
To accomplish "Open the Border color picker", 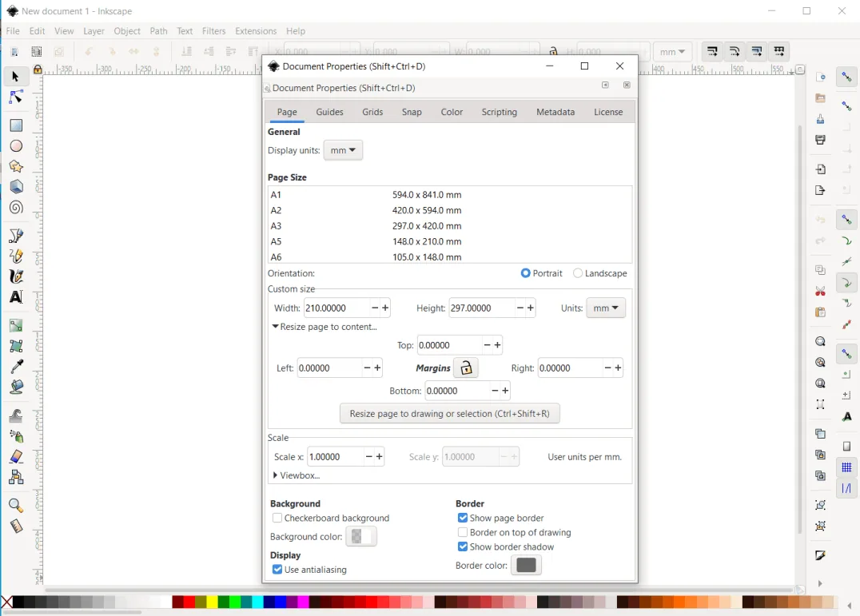I will [x=526, y=565].
